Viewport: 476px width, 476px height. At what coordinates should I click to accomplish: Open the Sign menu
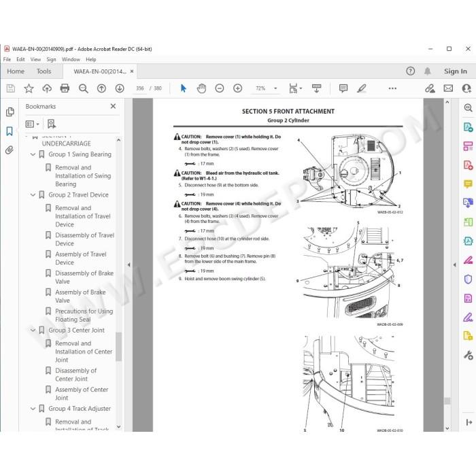click(51, 59)
